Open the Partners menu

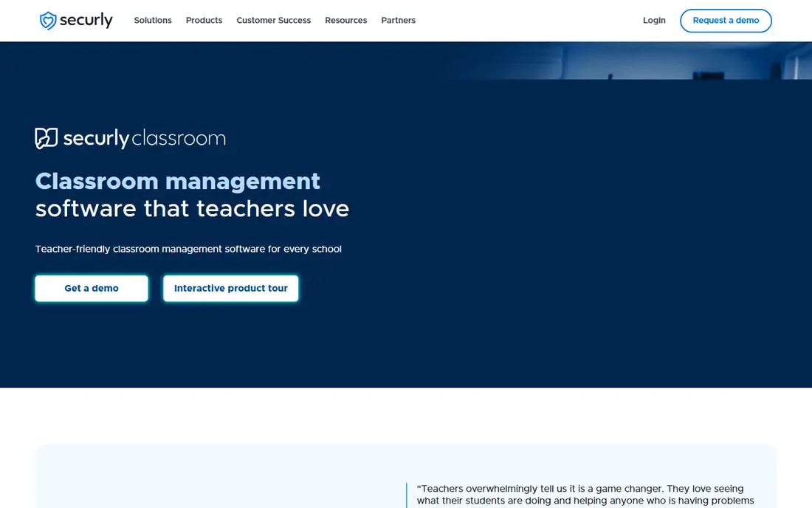[x=398, y=20]
